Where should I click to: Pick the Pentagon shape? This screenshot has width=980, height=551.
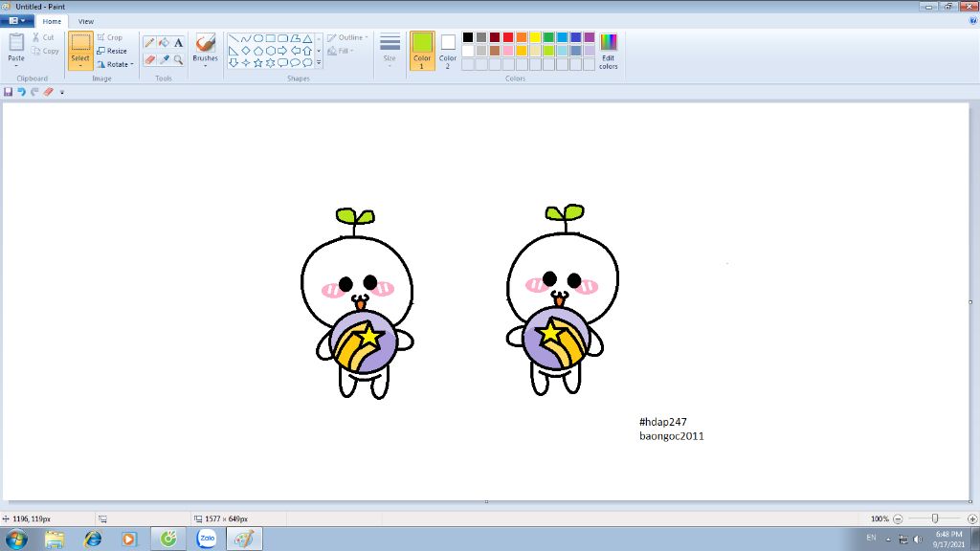(x=258, y=51)
